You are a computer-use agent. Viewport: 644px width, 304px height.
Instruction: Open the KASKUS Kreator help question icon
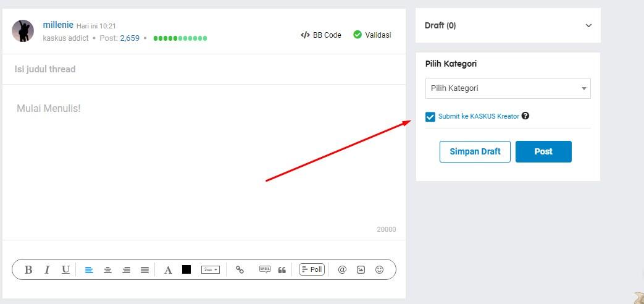tap(525, 116)
